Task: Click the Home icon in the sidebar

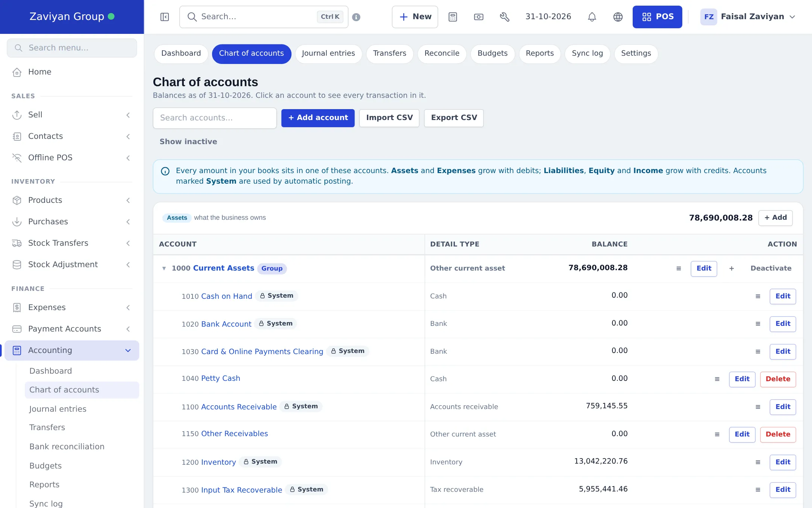Action: coord(17,72)
